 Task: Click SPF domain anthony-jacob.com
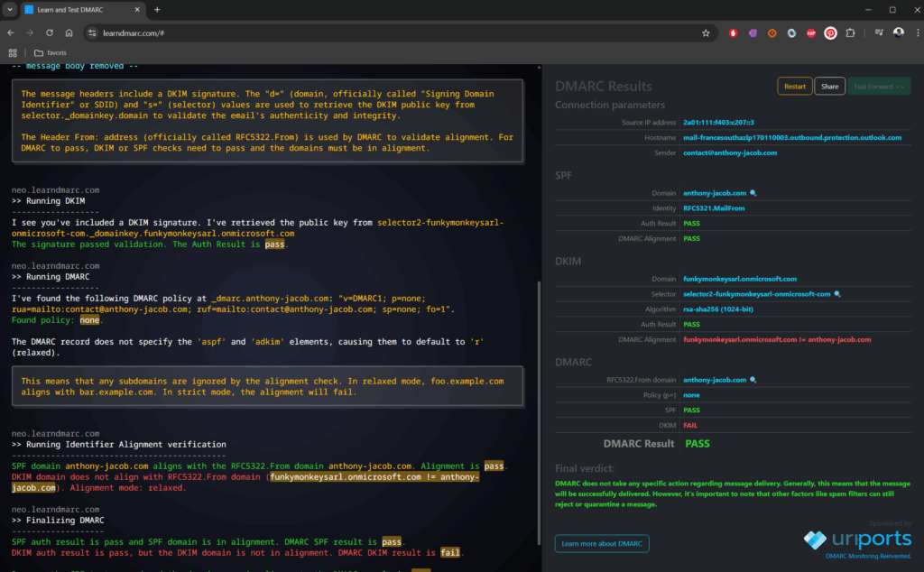click(715, 193)
